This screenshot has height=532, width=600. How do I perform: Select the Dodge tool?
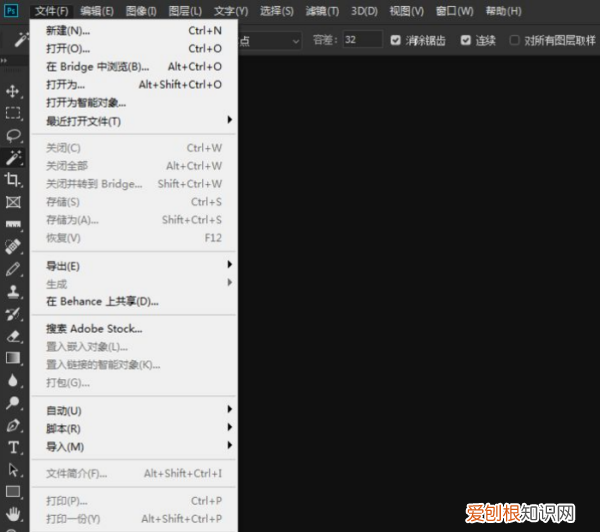13,403
